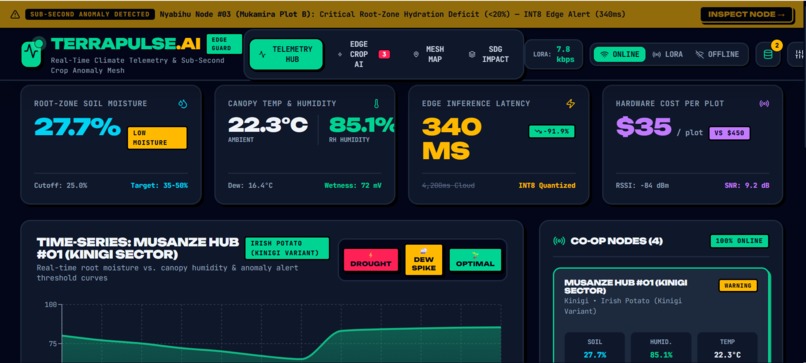Click the 27.7% soil moisture value

pos(77,128)
